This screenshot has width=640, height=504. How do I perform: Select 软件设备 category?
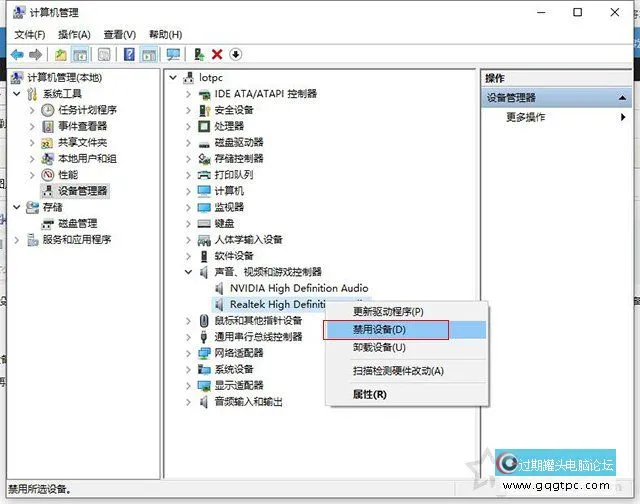click(x=234, y=256)
